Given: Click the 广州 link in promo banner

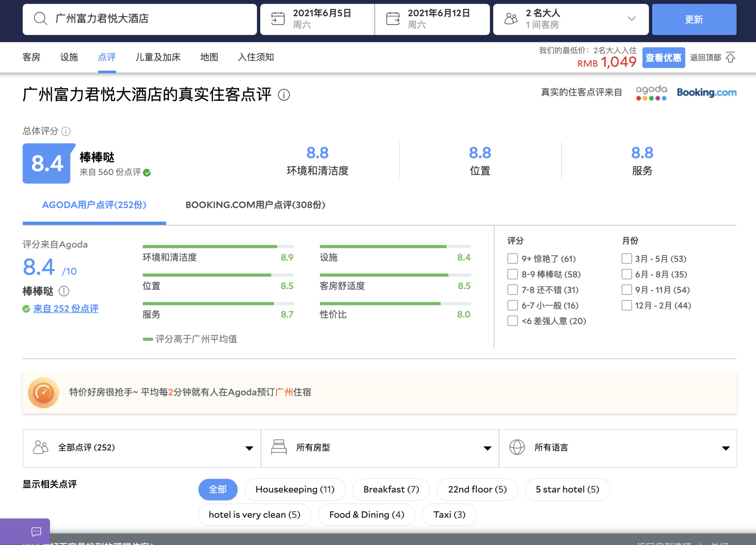Looking at the screenshot, I should point(284,392).
